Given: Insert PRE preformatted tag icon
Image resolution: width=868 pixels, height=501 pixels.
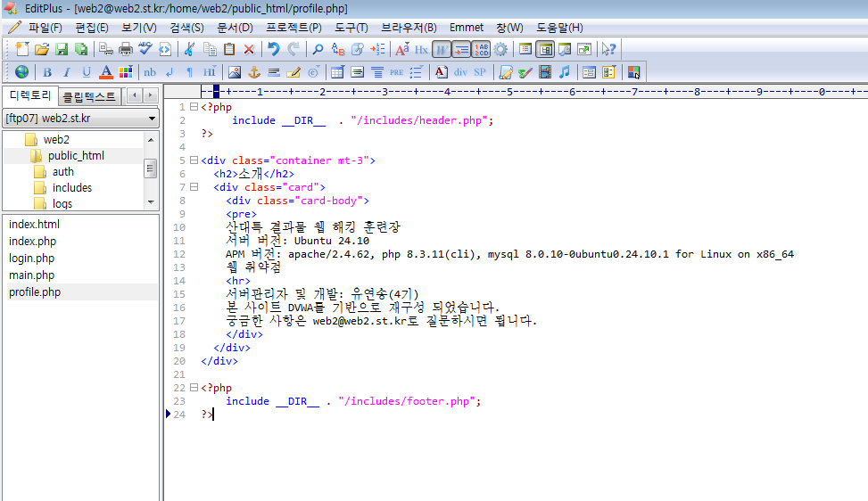Looking at the screenshot, I should click(x=396, y=72).
